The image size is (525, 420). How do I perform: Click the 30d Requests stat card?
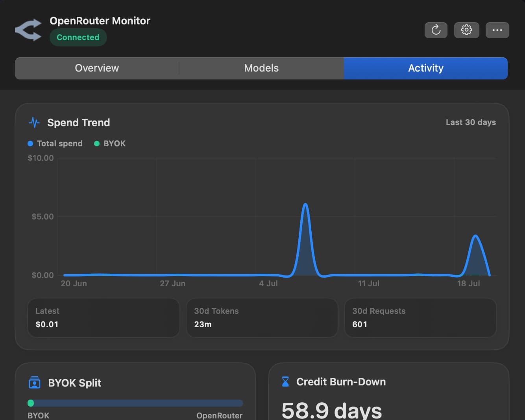[x=420, y=318]
